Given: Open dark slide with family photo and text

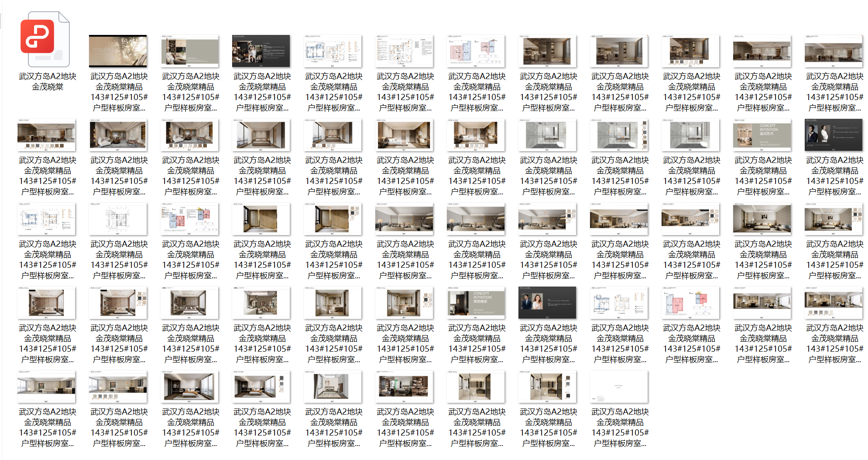Looking at the screenshot, I should 261,51.
